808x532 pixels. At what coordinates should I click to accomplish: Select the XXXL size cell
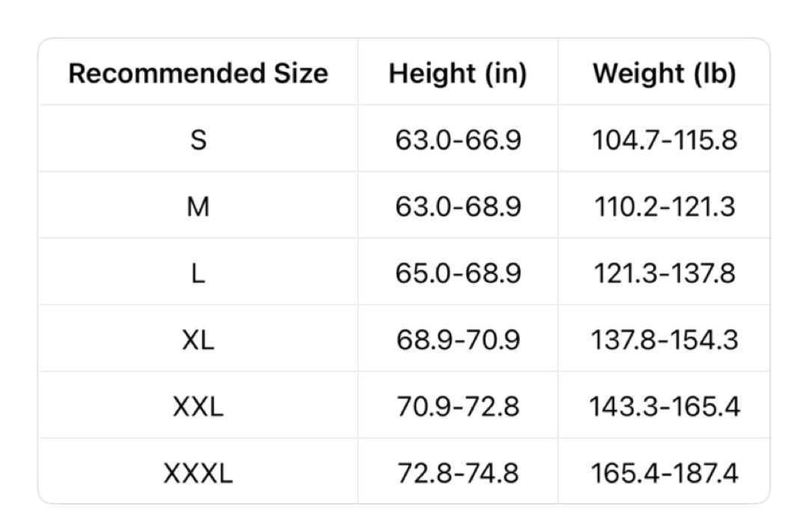click(x=198, y=473)
